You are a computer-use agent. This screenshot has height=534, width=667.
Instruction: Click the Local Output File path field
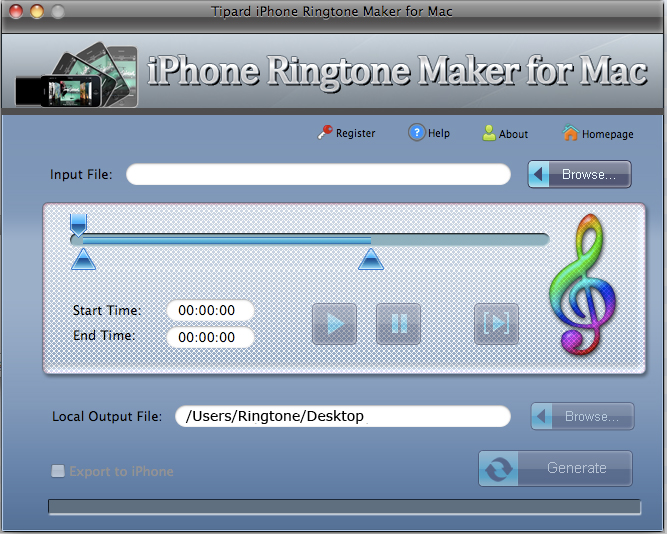coord(343,416)
